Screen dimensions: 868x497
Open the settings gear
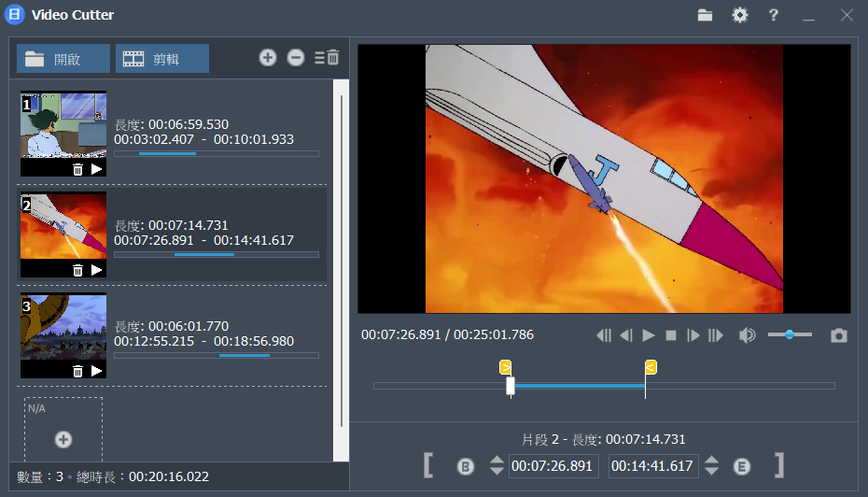point(739,15)
